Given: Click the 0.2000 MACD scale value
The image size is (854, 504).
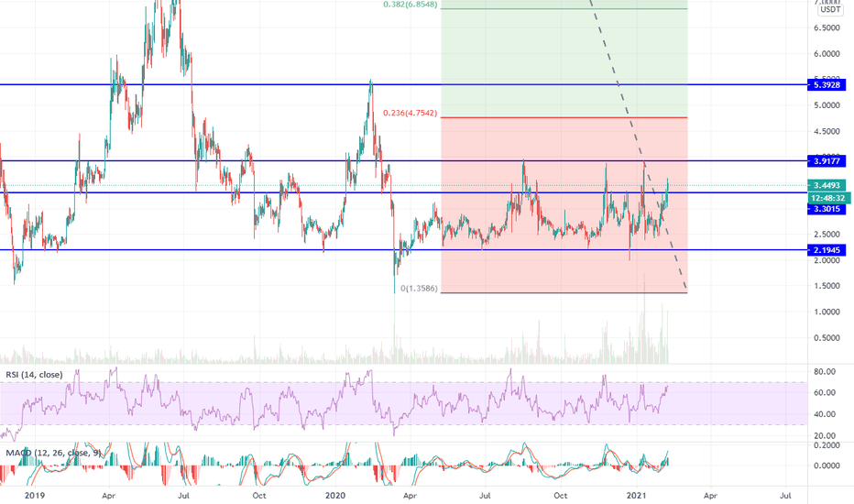Looking at the screenshot, I should click(x=827, y=445).
